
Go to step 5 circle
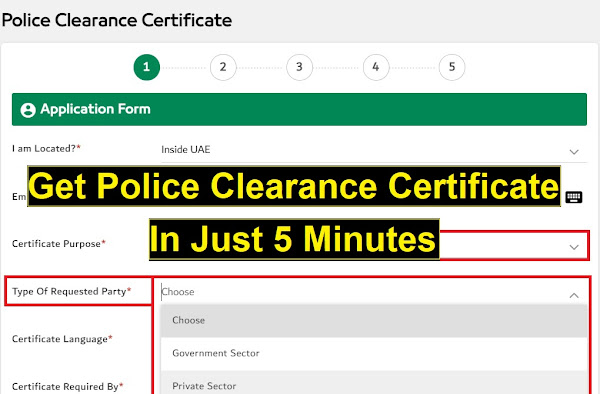[x=452, y=67]
